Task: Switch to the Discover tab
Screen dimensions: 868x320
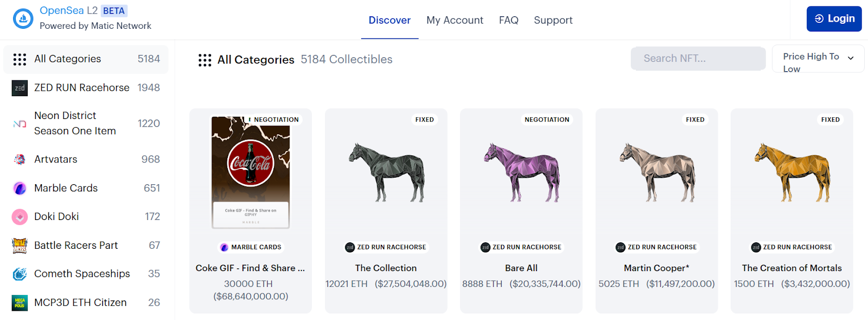Action: tap(390, 20)
